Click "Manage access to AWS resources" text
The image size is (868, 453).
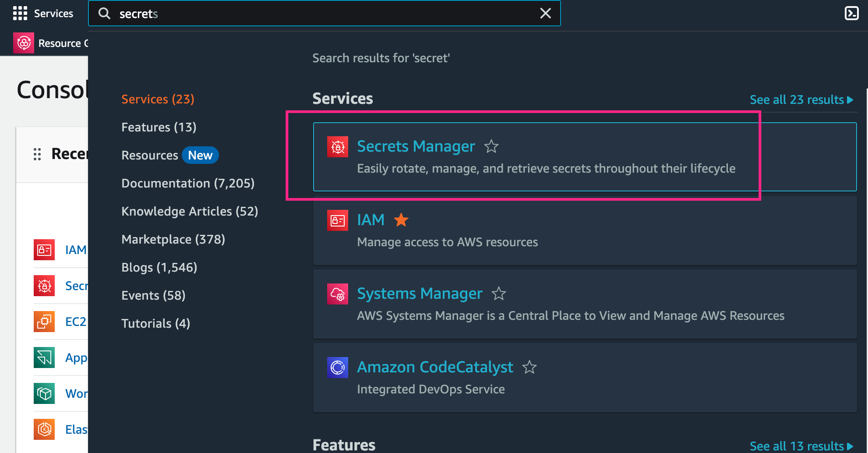click(447, 242)
